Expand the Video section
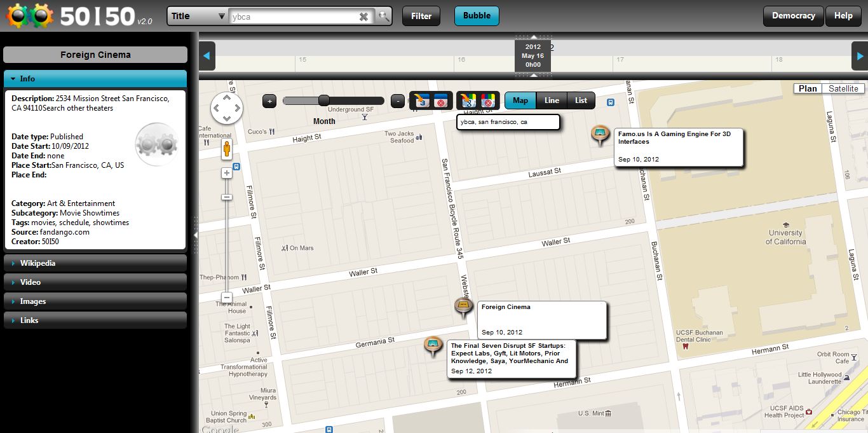 coord(95,282)
